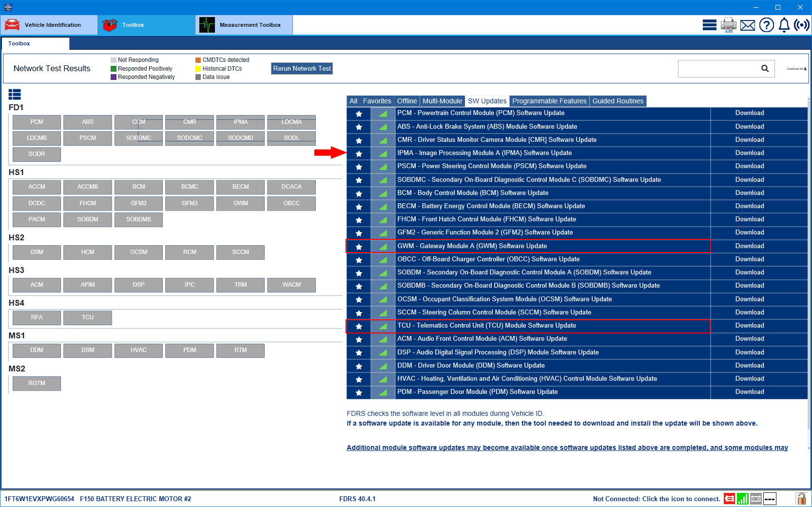The image size is (812, 507).
Task: Download the GWM Gateway Module Software Update
Action: point(750,246)
